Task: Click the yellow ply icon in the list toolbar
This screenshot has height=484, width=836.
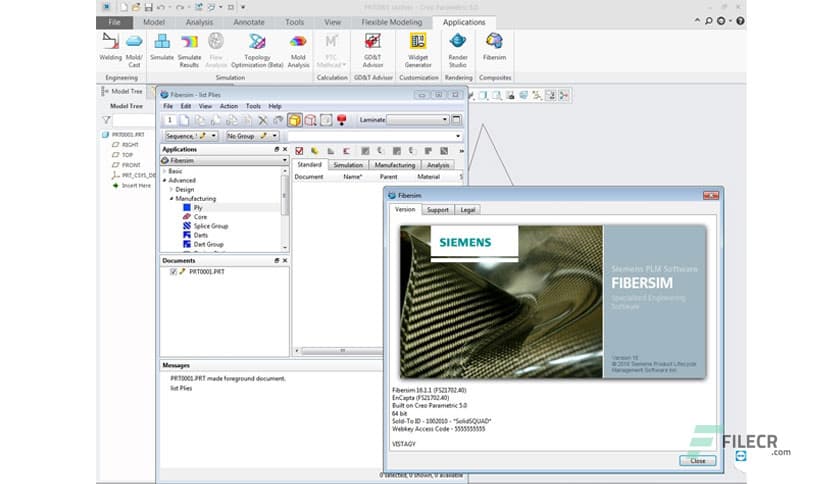Action: (x=315, y=151)
